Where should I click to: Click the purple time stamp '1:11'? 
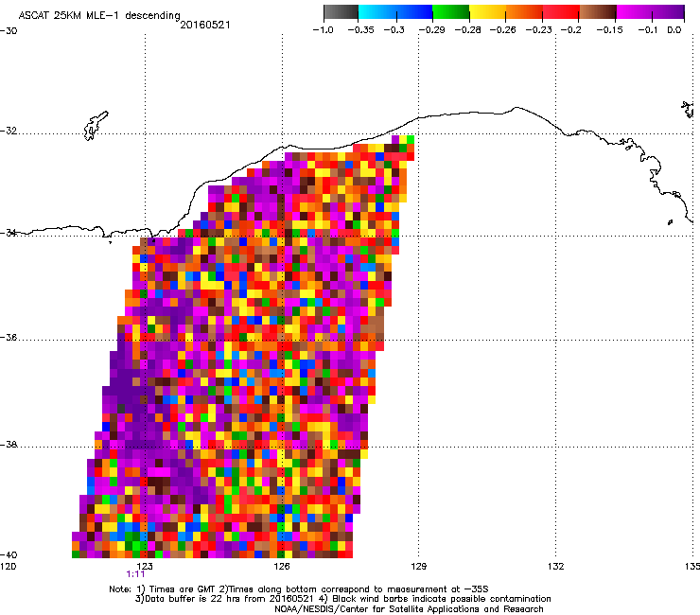point(135,574)
